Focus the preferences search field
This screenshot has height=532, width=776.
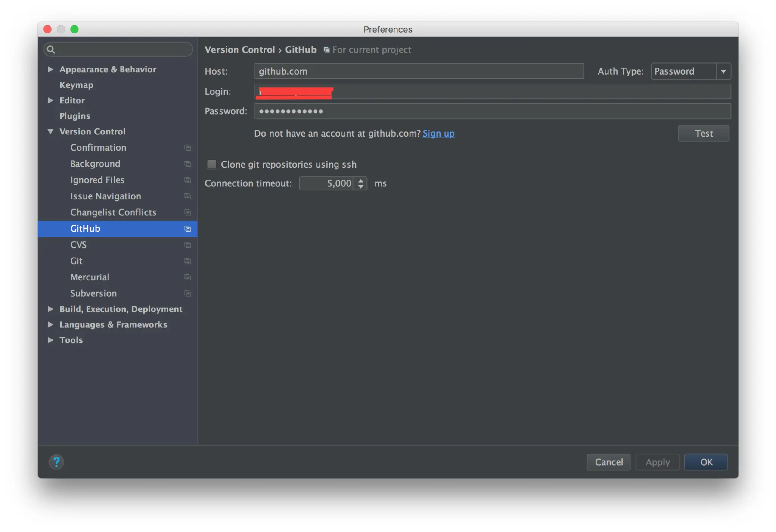(x=118, y=50)
